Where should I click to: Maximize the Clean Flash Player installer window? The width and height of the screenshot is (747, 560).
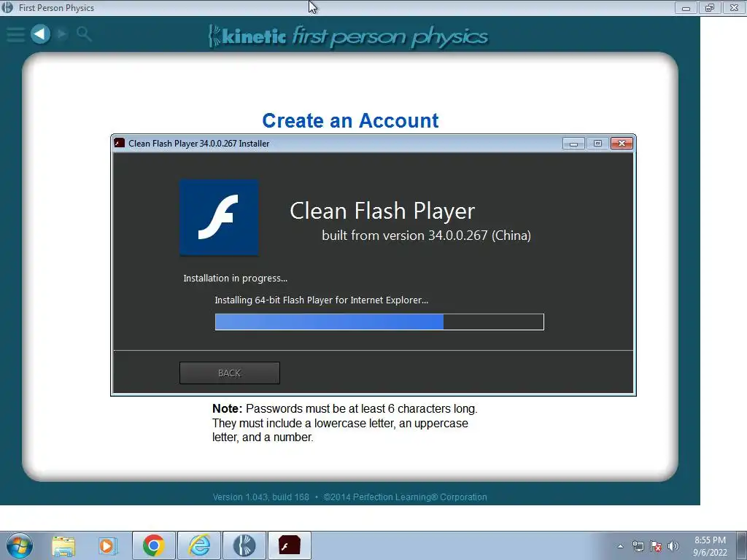(597, 144)
